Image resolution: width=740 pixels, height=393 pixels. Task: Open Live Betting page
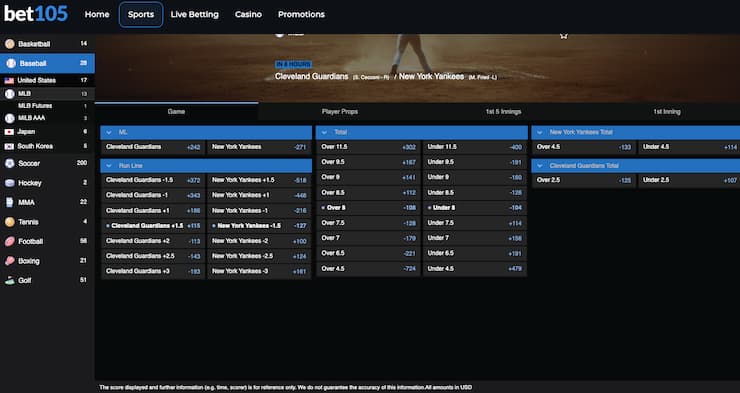pos(194,15)
